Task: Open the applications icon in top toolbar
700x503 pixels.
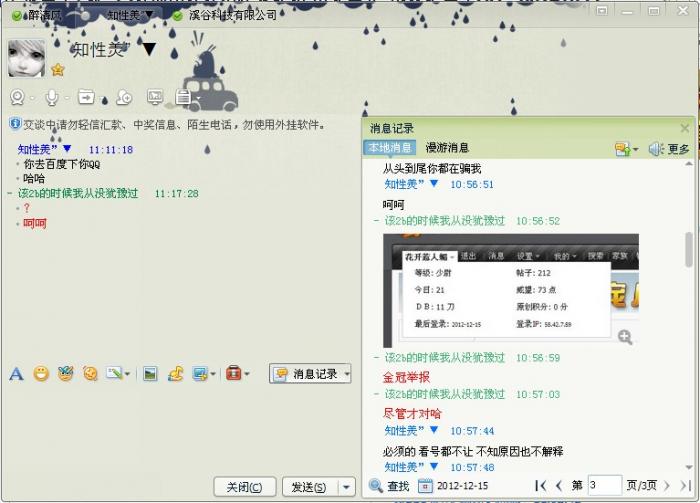Action: coord(183,97)
